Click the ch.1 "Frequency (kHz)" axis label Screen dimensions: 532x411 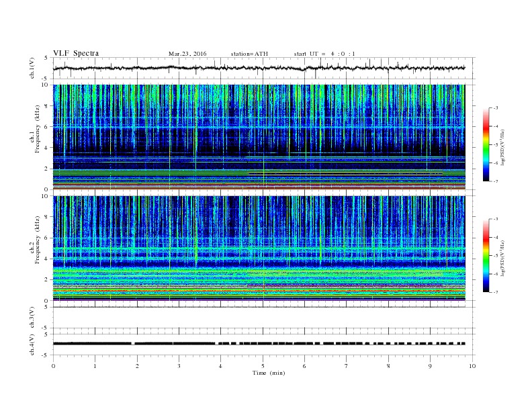click(x=38, y=129)
